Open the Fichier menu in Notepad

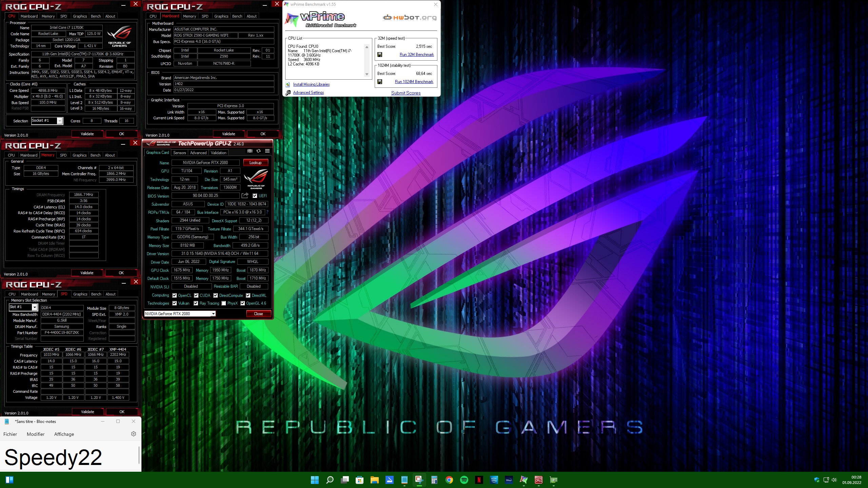click(10, 434)
